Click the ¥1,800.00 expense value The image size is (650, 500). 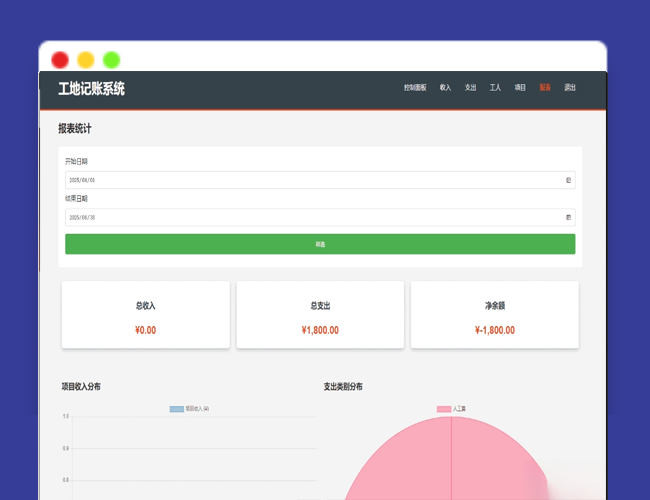(320, 330)
